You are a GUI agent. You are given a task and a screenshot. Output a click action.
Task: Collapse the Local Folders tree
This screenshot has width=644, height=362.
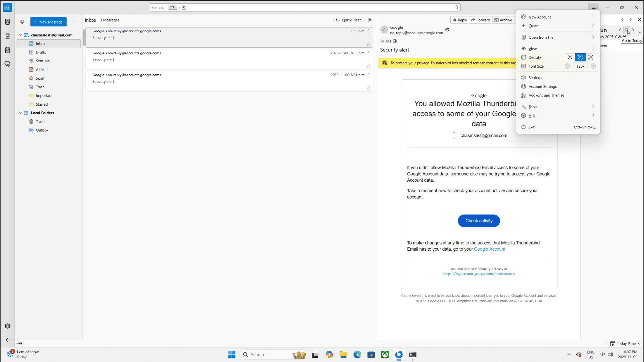click(x=20, y=113)
